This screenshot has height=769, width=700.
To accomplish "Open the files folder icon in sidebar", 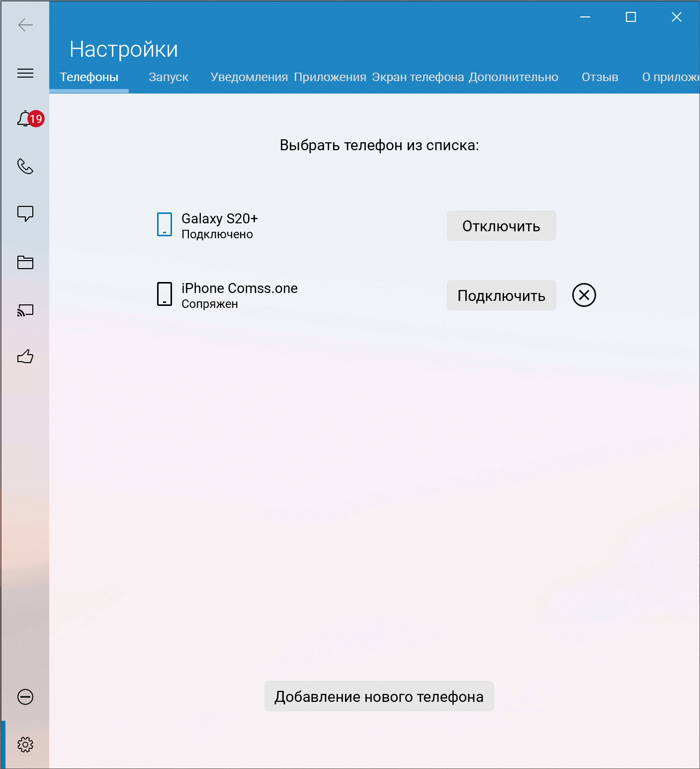I will [25, 262].
